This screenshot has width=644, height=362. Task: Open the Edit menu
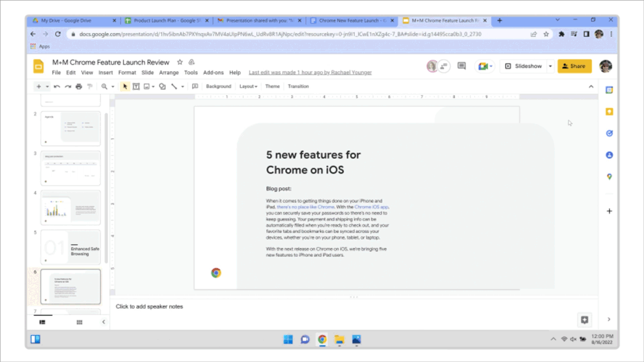[71, 72]
